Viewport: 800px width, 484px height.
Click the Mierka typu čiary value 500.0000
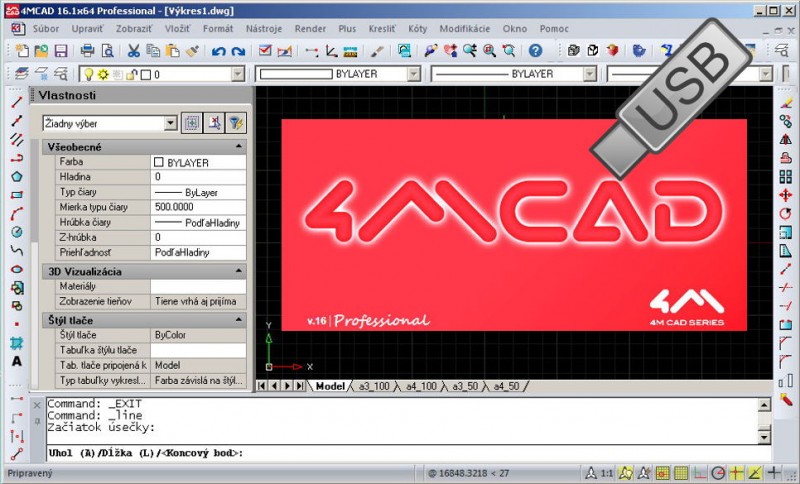pos(198,207)
